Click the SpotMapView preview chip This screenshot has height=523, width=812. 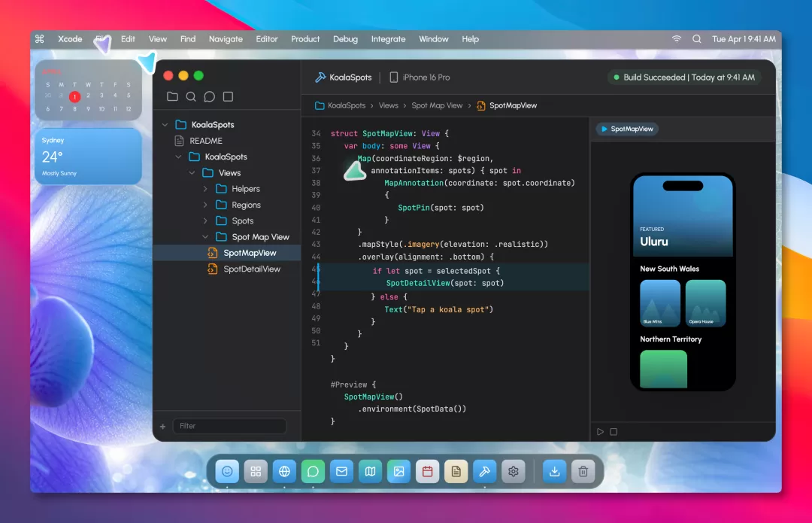tap(626, 129)
